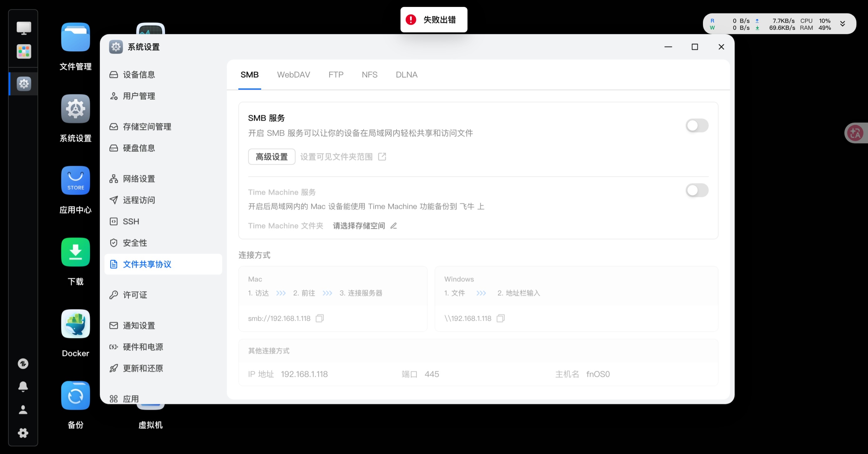Enable the SMB 服务 toggle
868x454 pixels.
click(697, 125)
